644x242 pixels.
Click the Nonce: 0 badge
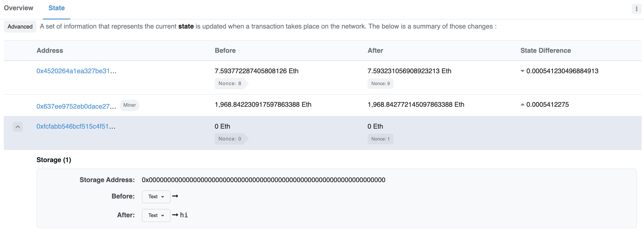(230, 139)
